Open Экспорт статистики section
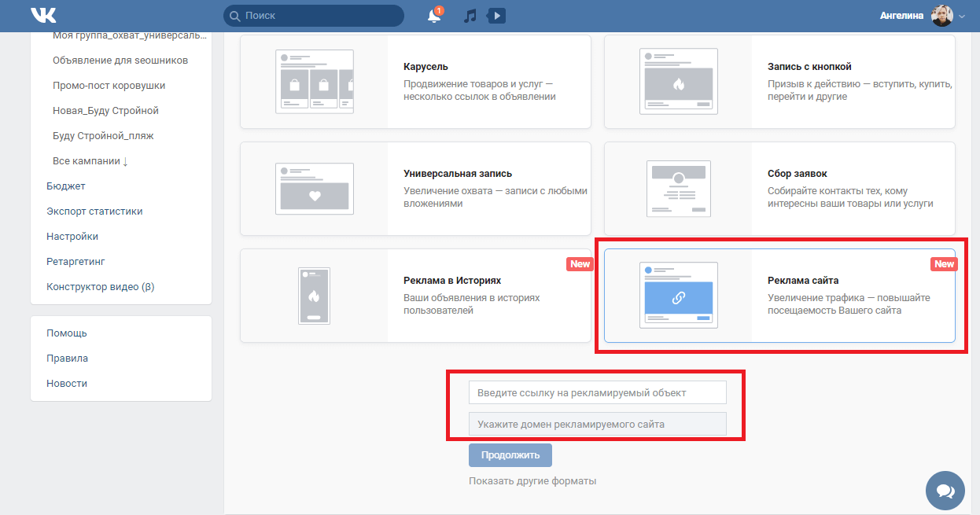980x515 pixels. pyautogui.click(x=94, y=212)
